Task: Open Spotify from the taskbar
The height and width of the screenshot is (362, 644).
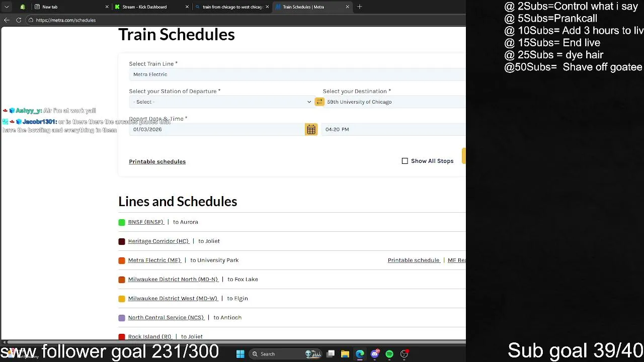Action: point(389,354)
